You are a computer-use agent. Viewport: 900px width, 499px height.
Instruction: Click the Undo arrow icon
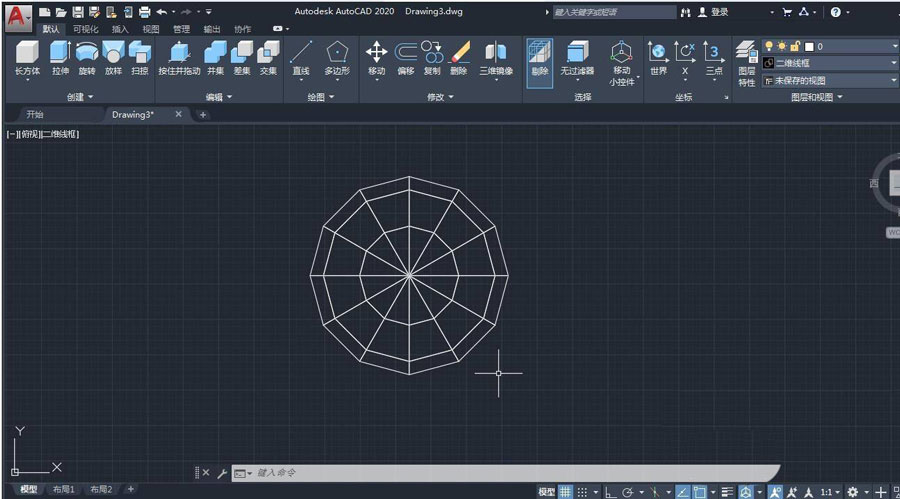162,11
